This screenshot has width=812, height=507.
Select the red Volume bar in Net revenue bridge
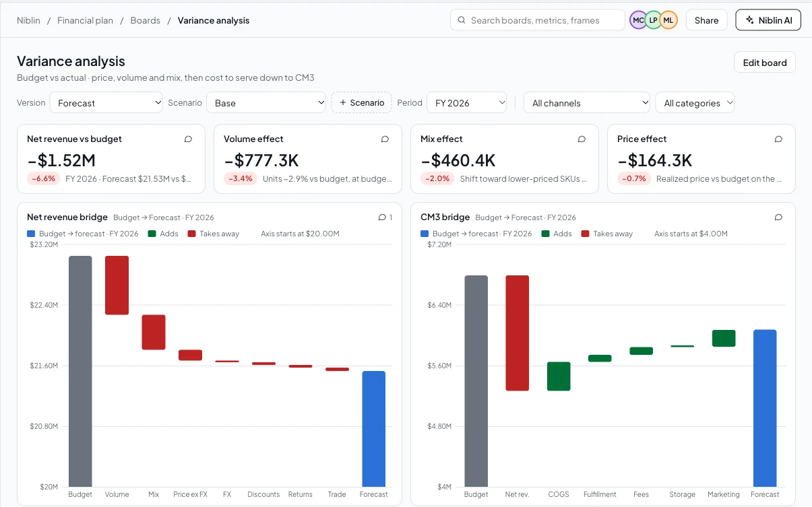117,285
